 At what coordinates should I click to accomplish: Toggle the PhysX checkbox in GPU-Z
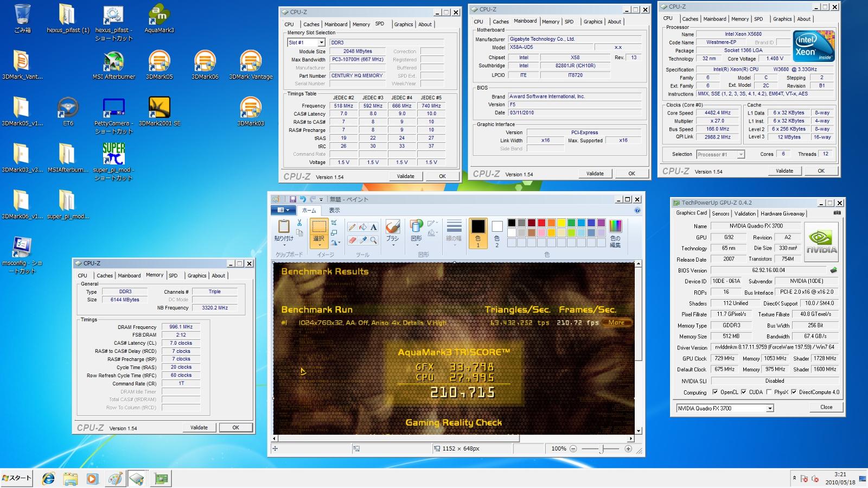tap(769, 392)
